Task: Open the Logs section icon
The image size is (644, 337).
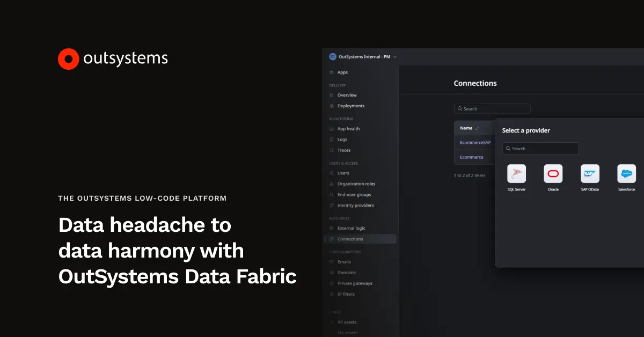Action: click(x=332, y=140)
